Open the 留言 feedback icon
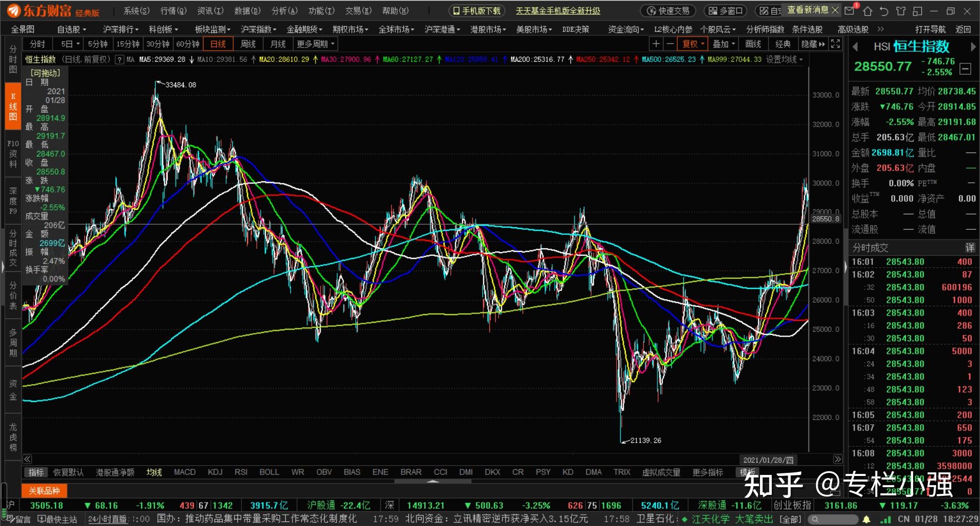This screenshot has width=980, height=526. coord(18,519)
